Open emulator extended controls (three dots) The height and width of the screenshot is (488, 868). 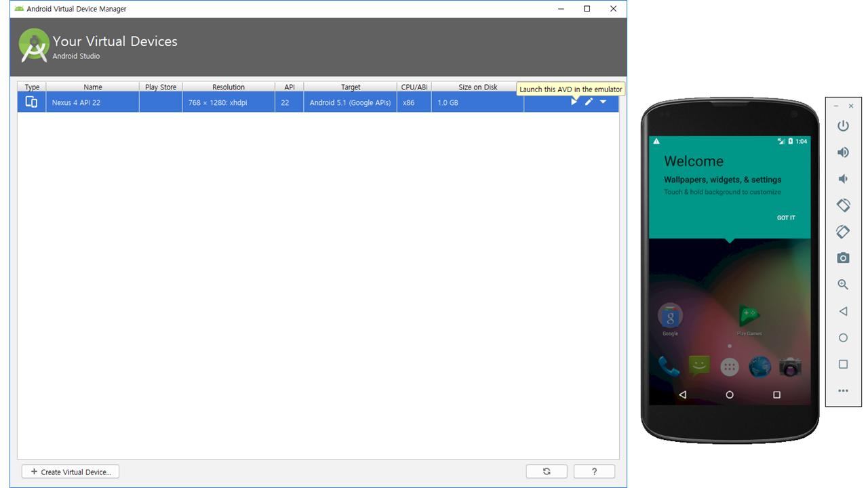coord(843,390)
